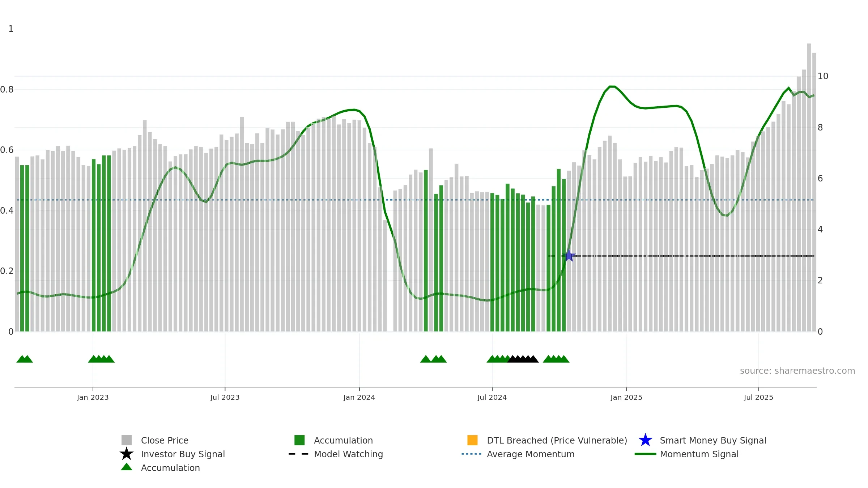The image size is (868, 488).
Task: Toggle the Investor Buy Signal legend label
Action: click(183, 454)
